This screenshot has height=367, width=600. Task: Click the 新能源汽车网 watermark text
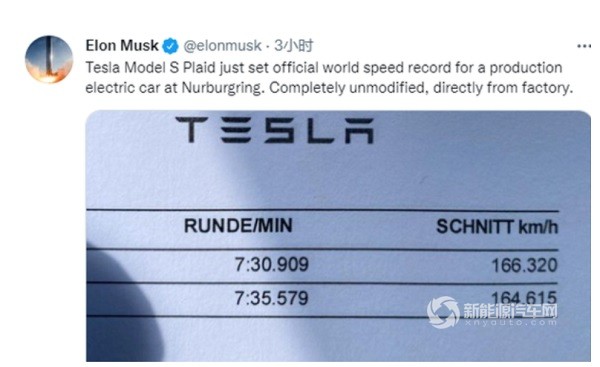pos(510,310)
